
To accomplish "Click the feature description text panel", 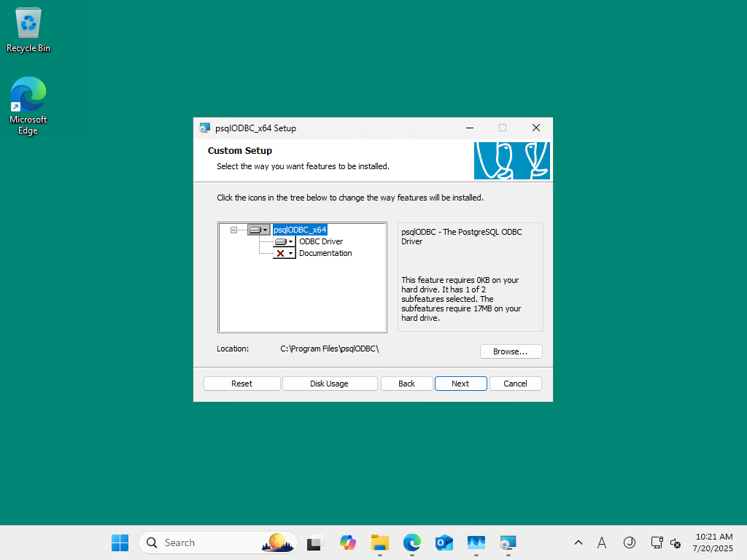I will coord(471,276).
